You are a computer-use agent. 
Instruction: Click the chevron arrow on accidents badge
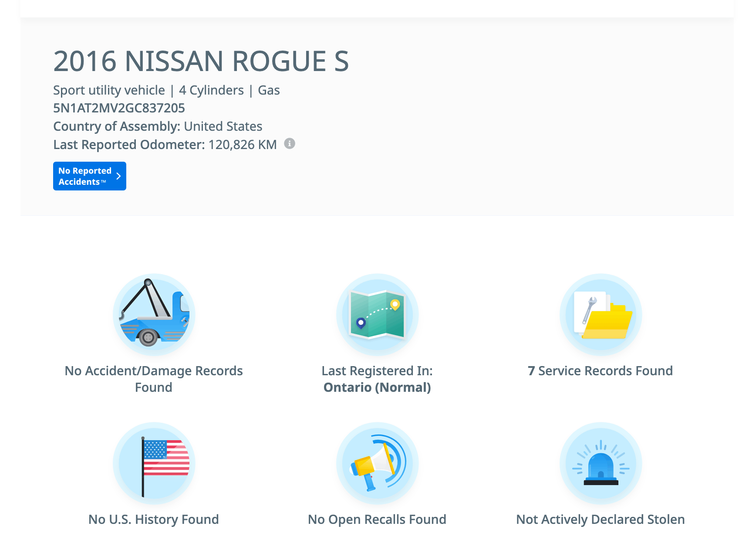point(118,176)
